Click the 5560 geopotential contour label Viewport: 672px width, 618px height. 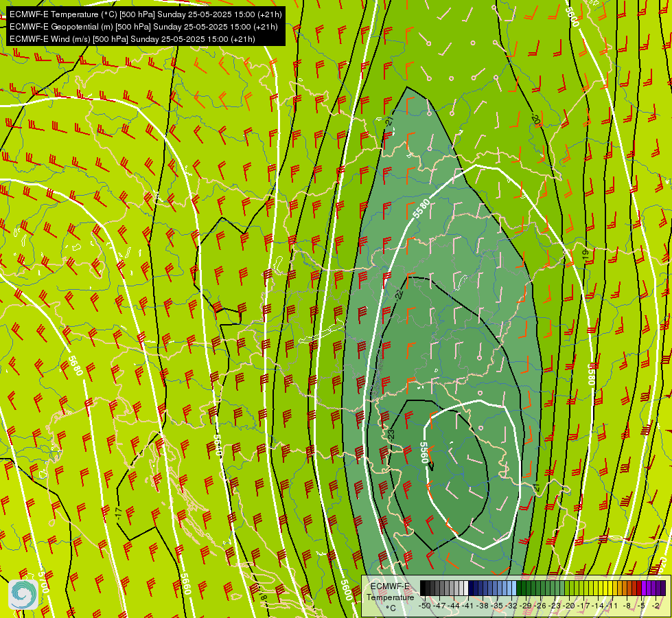[x=424, y=453]
